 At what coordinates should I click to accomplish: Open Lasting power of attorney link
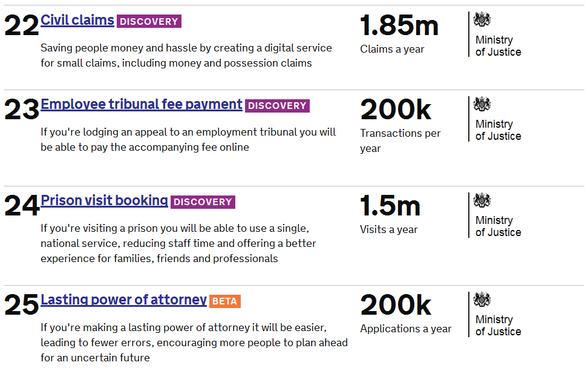(x=124, y=300)
